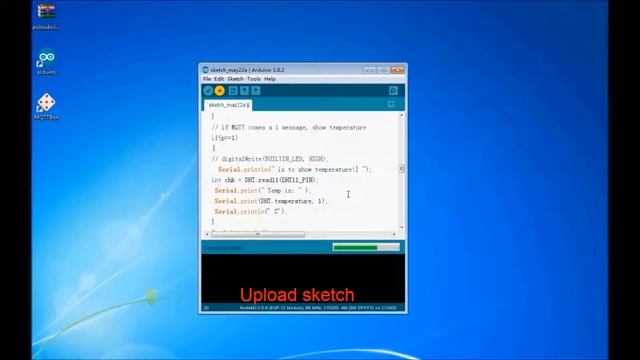The image size is (640, 360).
Task: Open the Sketch menu
Action: [235, 79]
